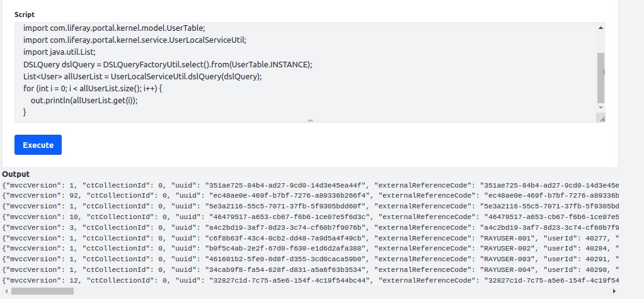Click the script textarea corner resize handle

point(602,119)
